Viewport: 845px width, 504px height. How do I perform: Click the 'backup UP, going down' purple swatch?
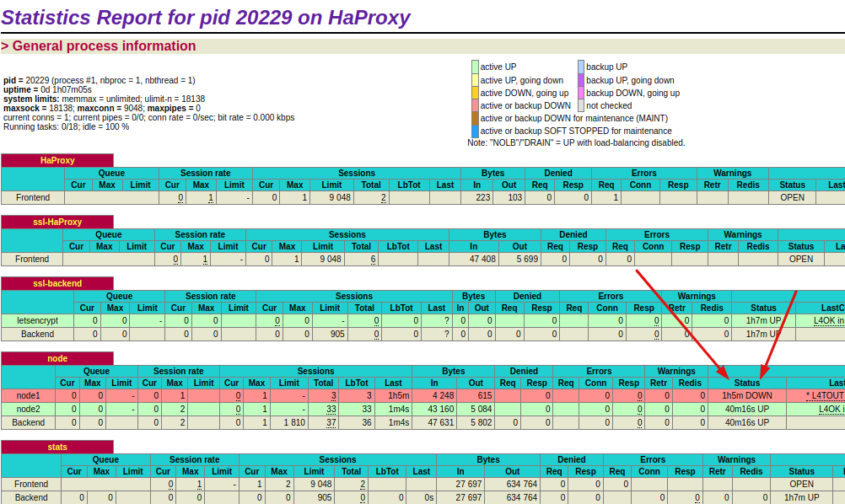pos(581,80)
